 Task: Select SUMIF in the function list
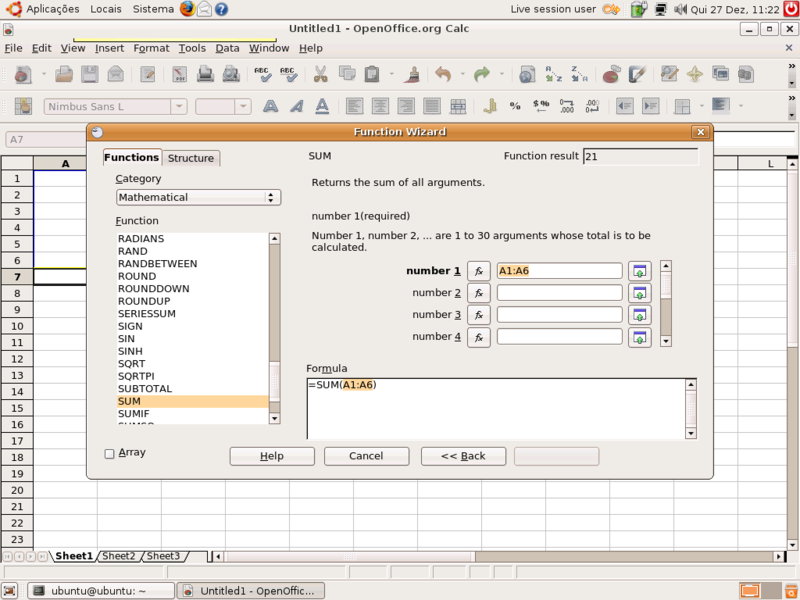pyautogui.click(x=193, y=414)
